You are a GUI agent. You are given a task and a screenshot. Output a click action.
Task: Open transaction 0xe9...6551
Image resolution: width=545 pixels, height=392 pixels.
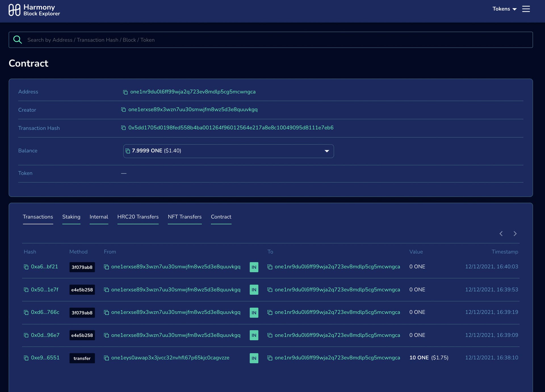(45, 358)
